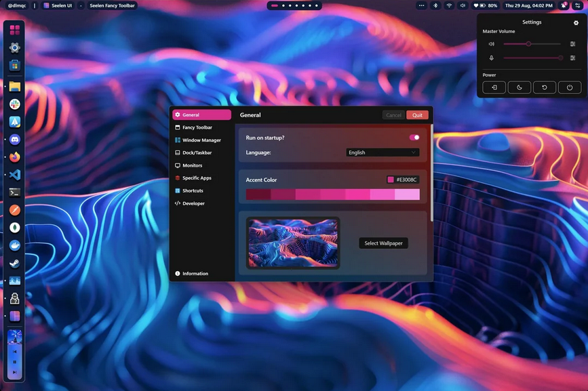Expand master volume mixer options icon

[572, 44]
